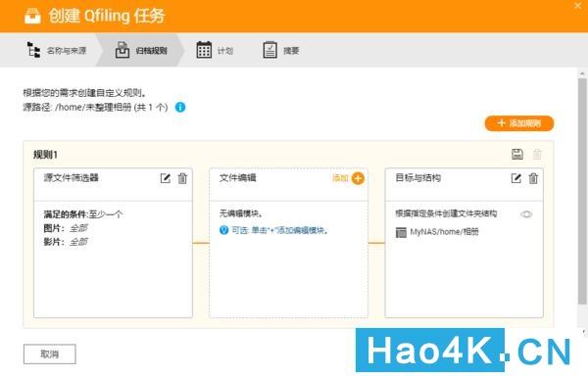Click the Qfiling app logo in title

pos(32,16)
